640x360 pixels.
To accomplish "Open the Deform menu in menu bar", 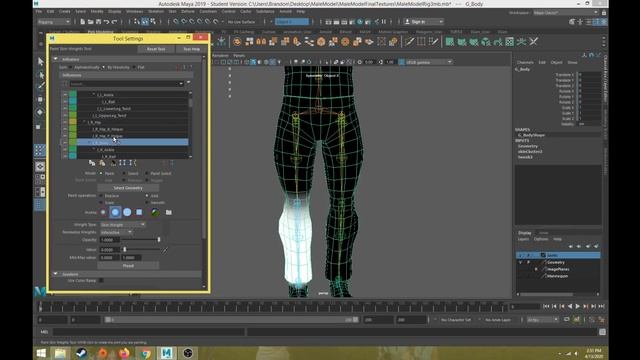I will (188, 11).
